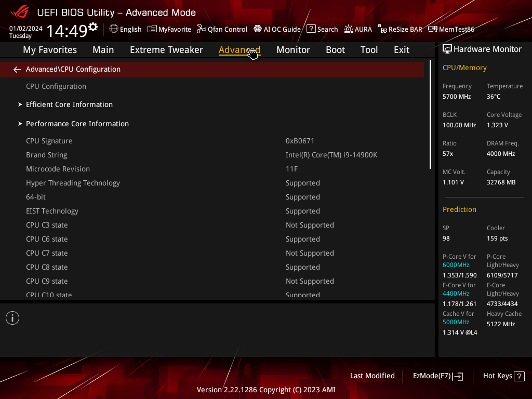This screenshot has width=532, height=399.
Task: Click the English language globe icon
Action: point(114,29)
